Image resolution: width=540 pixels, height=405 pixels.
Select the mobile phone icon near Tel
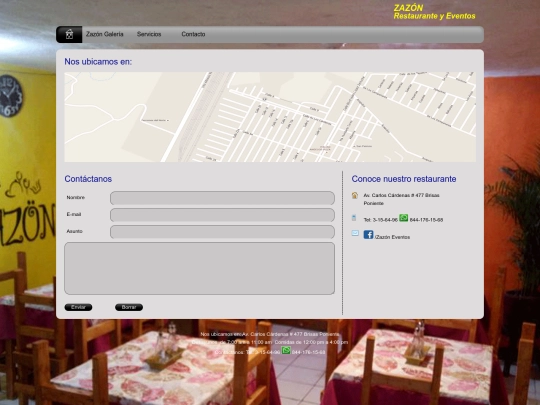354,218
